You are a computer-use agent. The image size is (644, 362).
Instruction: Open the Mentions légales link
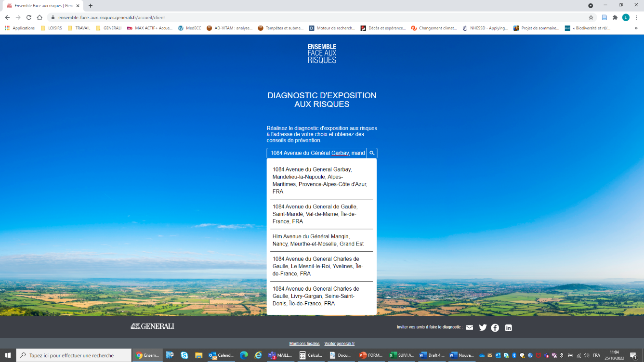pos(304,343)
